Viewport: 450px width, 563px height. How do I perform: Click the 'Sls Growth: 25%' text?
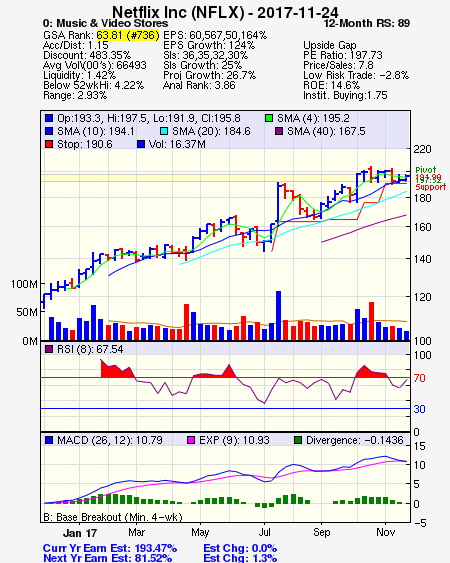[203, 65]
